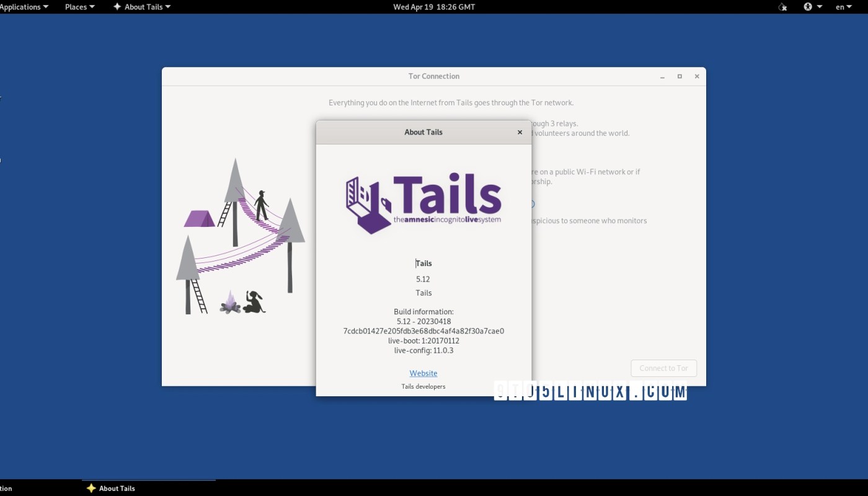
Task: Click the star icon beside About Tails menu
Action: point(117,7)
